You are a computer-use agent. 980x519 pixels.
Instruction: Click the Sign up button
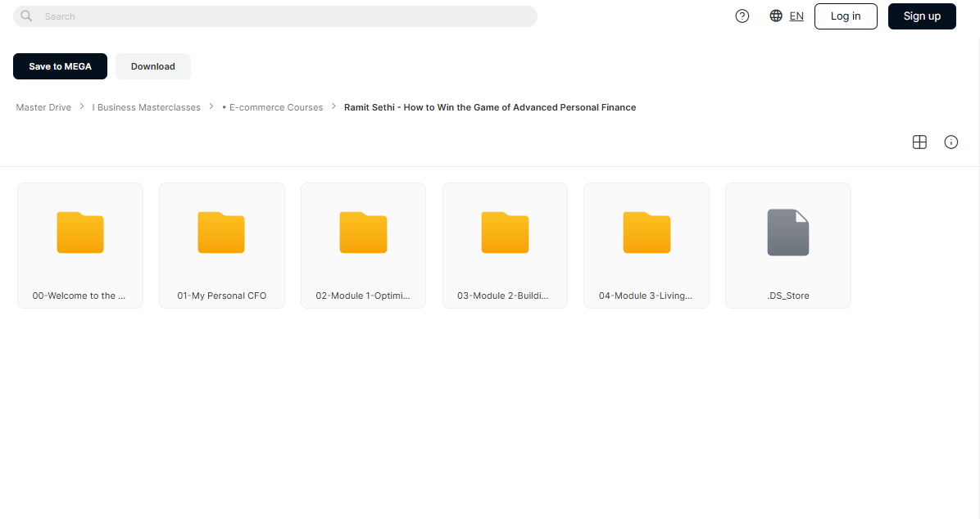pyautogui.click(x=922, y=16)
